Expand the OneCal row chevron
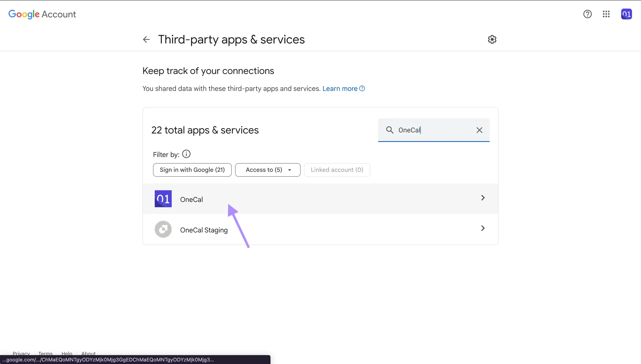 482,197
